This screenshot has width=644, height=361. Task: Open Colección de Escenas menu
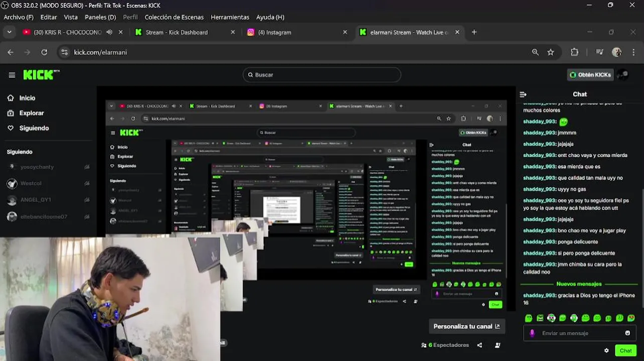point(174,17)
